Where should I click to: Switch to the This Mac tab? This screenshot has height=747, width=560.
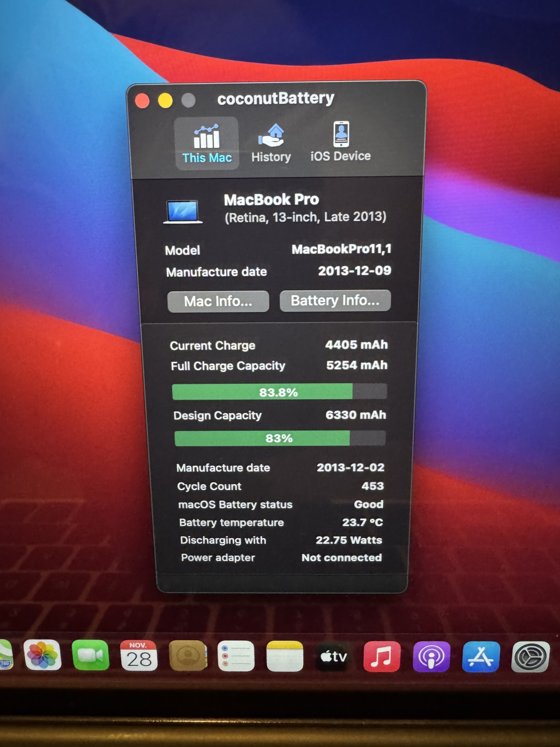[x=206, y=143]
